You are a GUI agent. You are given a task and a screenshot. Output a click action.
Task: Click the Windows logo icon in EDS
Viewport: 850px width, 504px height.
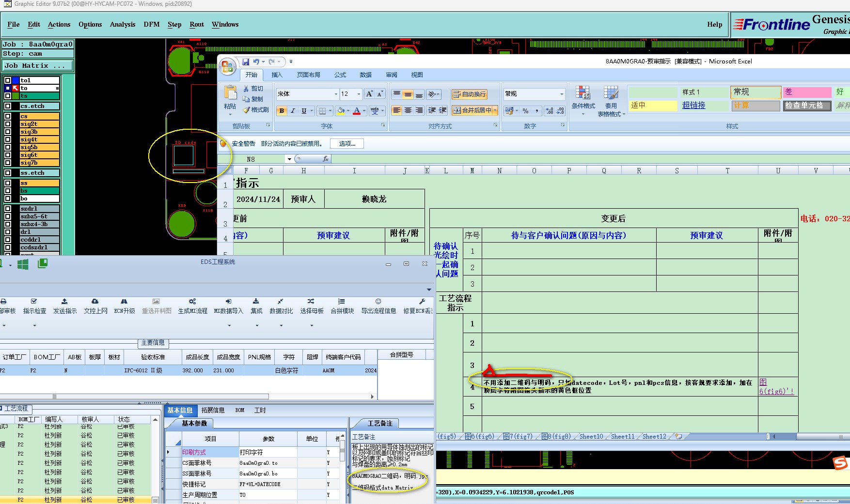click(23, 264)
